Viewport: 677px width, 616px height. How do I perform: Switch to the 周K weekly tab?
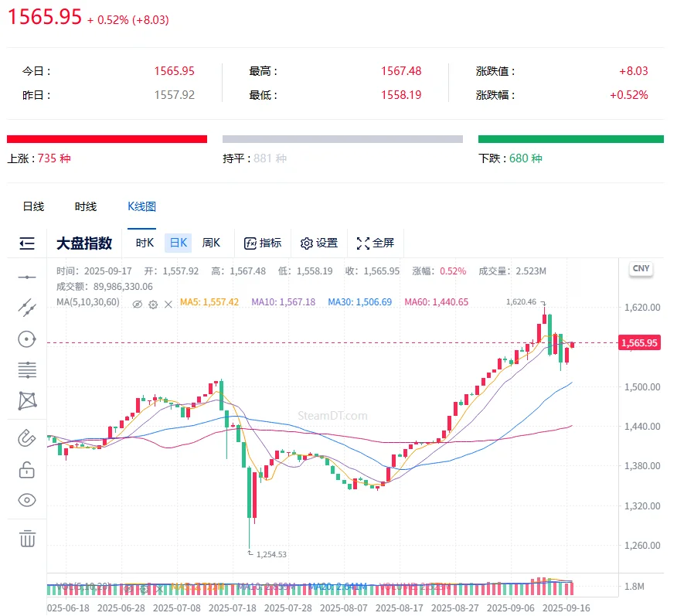coord(211,242)
